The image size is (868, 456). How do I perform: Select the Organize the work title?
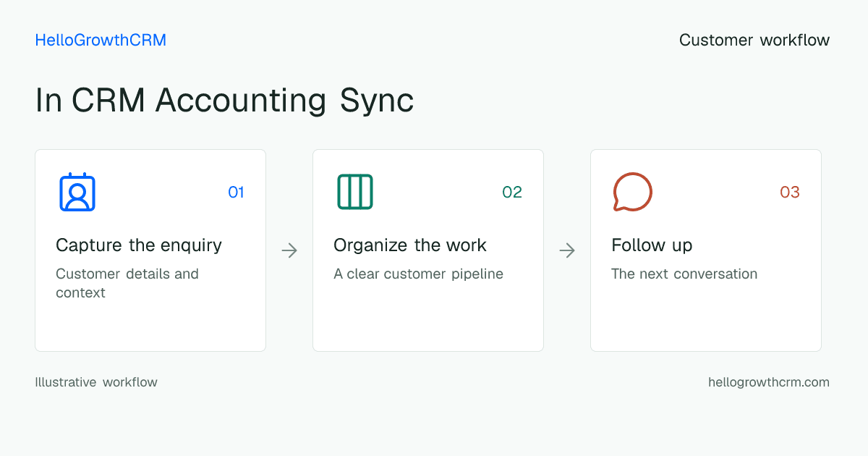pyautogui.click(x=410, y=245)
